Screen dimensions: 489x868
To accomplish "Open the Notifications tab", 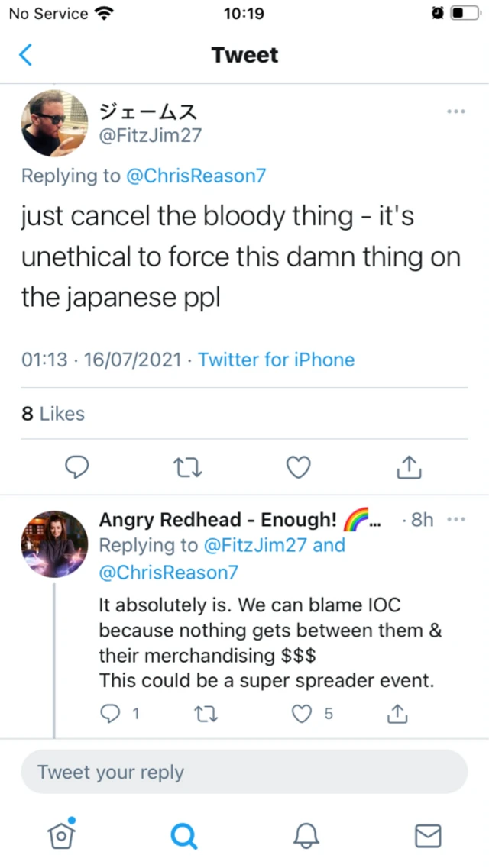I will click(x=306, y=836).
